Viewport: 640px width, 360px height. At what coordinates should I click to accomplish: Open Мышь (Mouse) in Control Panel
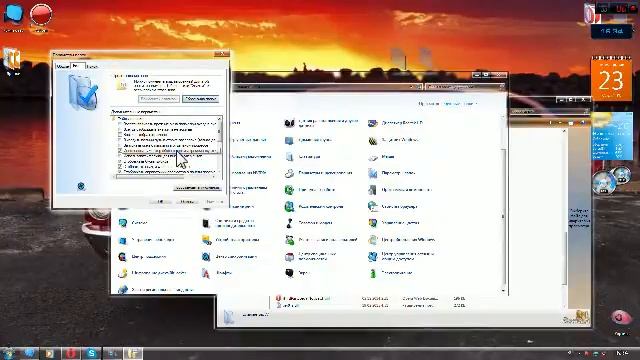pyautogui.click(x=381, y=157)
